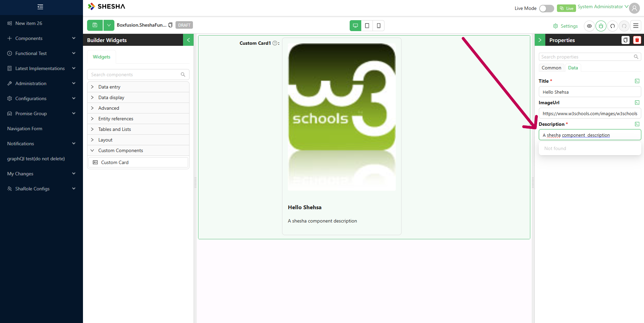Open the Common properties tab
Screen dimensions: 644x323
coord(551,68)
